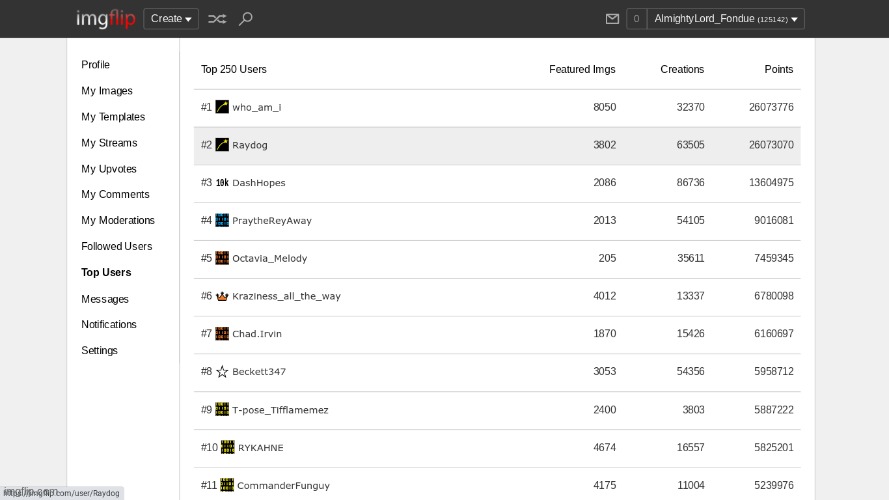The image size is (889, 500).
Task: Click Beckett347's creations value 54356
Action: click(x=690, y=371)
